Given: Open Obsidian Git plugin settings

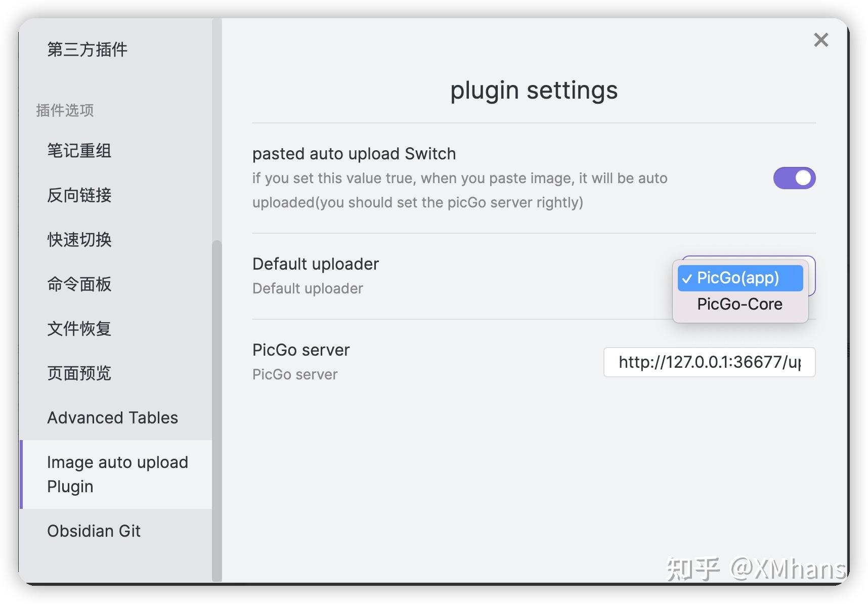Looking at the screenshot, I should [x=94, y=531].
